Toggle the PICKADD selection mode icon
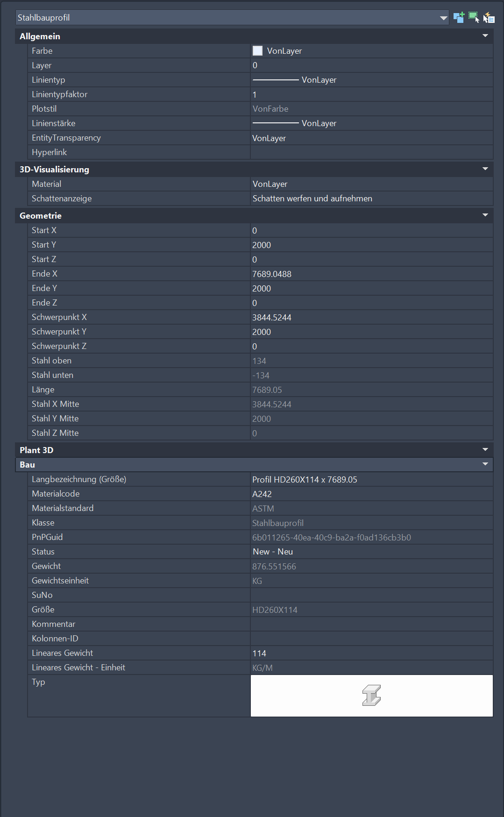504x817 pixels. [x=459, y=18]
